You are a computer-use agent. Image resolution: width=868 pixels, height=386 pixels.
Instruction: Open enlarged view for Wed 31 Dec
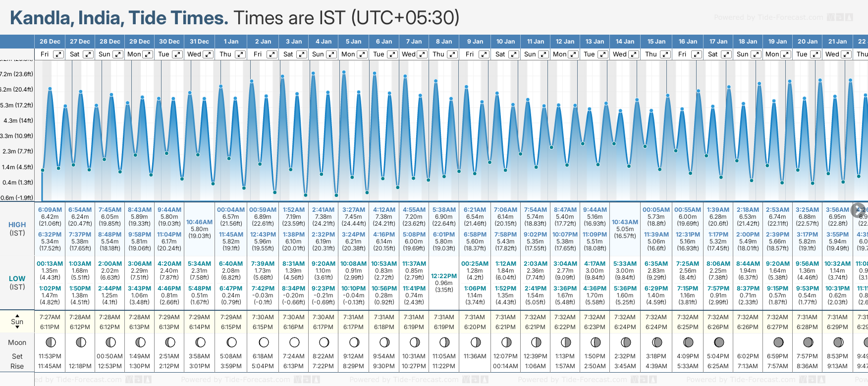coord(208,54)
